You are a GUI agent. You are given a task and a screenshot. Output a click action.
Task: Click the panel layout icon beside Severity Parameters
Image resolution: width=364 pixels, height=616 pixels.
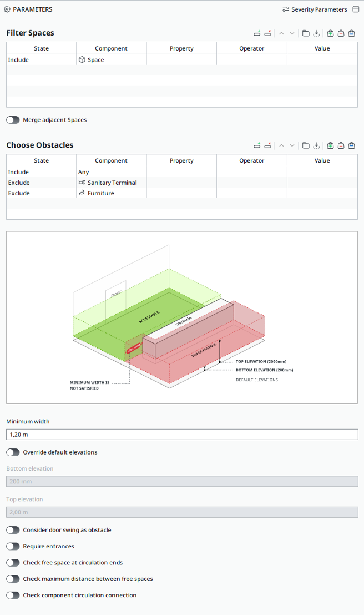click(356, 9)
